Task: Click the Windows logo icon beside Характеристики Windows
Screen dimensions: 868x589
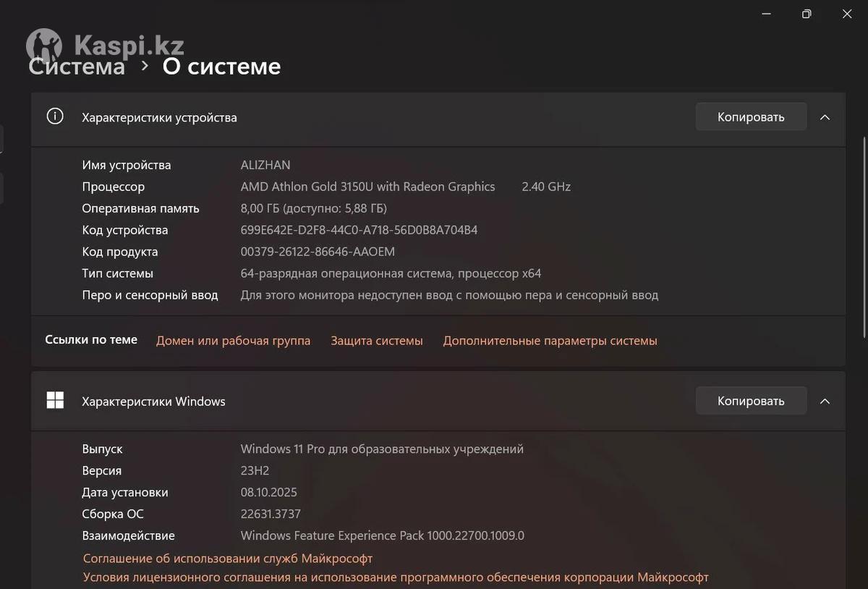Action: pyautogui.click(x=55, y=401)
